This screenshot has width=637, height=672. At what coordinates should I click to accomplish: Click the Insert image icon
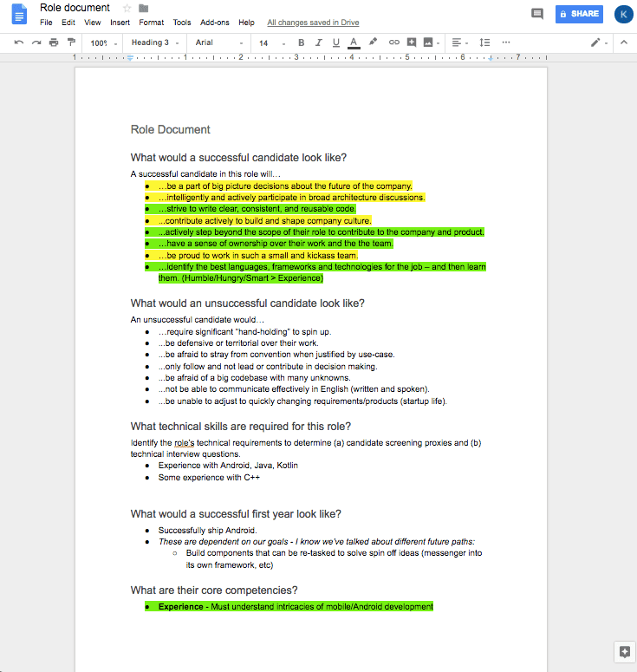coord(428,42)
